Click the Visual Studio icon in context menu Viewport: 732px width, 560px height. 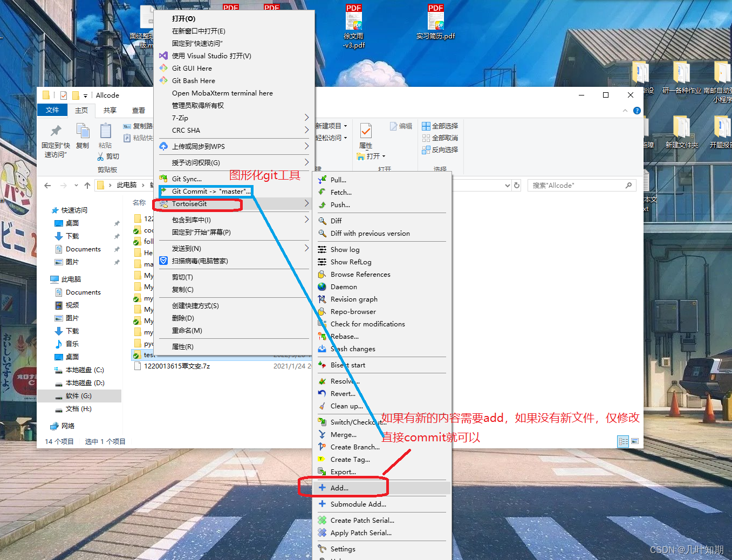163,56
